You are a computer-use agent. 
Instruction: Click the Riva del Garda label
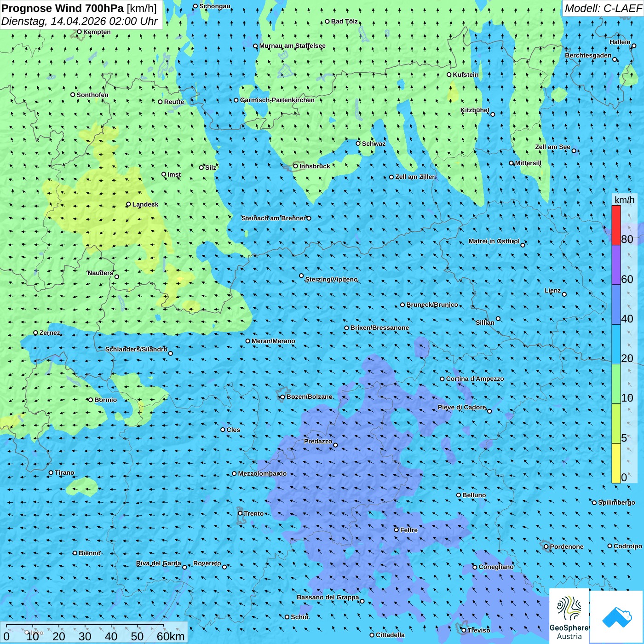[158, 563]
